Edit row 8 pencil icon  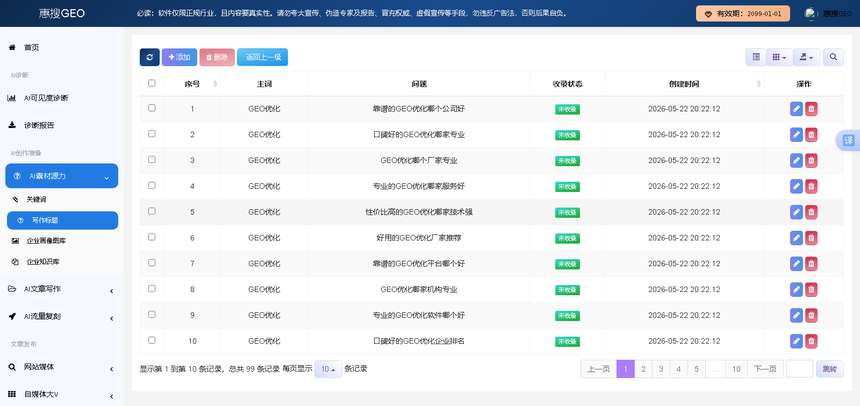796,289
